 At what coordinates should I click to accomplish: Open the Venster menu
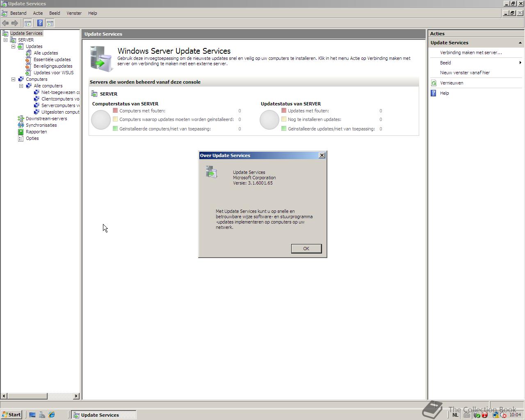click(x=74, y=13)
